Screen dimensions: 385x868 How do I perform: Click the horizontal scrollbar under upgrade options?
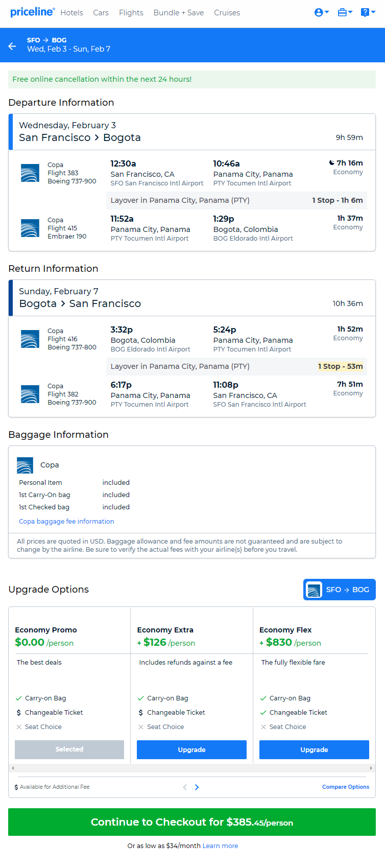coord(192,768)
